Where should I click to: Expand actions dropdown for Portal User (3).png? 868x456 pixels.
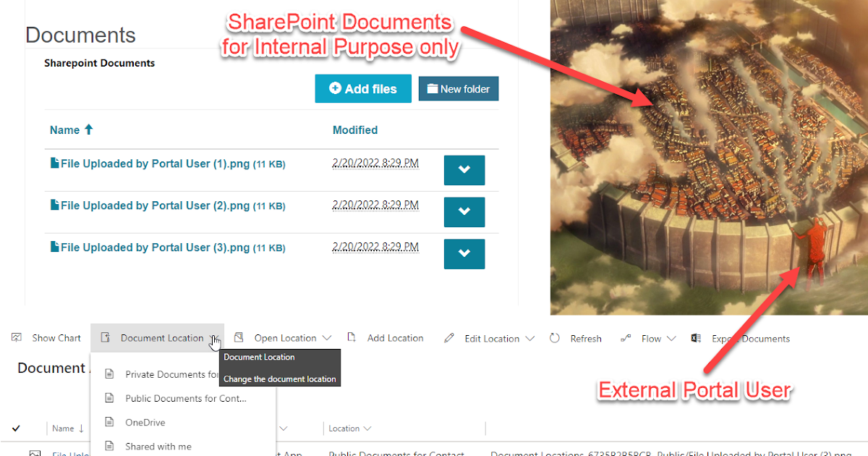click(464, 254)
